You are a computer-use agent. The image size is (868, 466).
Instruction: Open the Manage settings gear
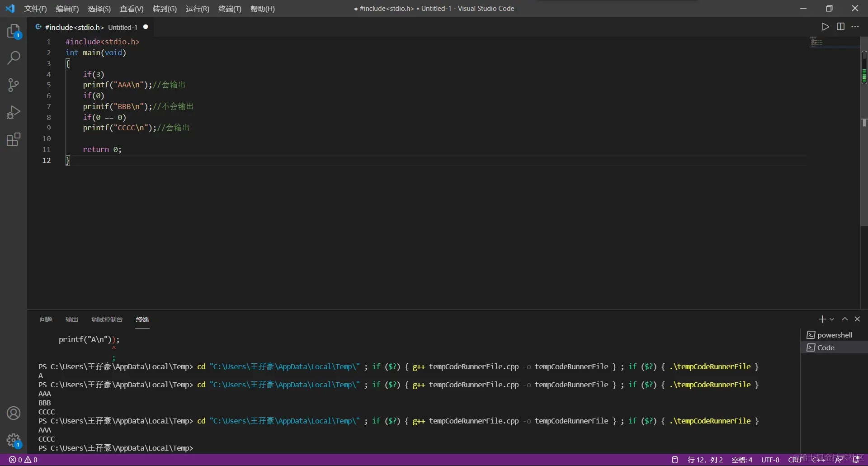tap(14, 440)
